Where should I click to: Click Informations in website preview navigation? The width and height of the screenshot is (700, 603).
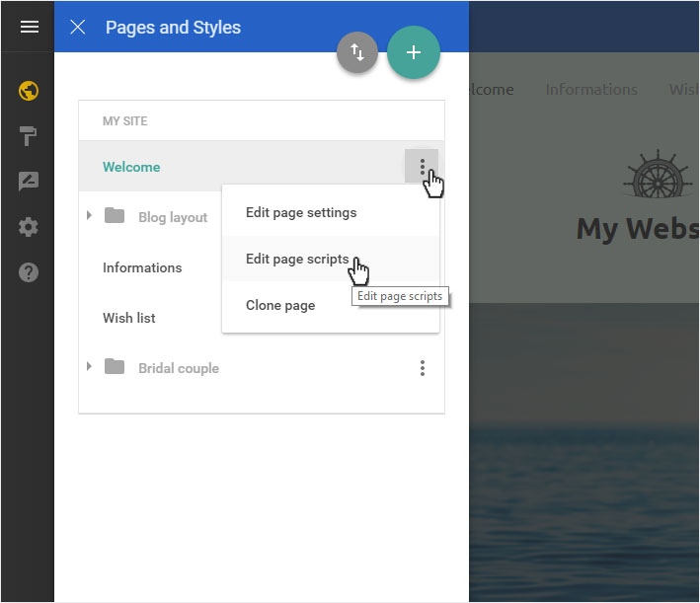tap(591, 89)
